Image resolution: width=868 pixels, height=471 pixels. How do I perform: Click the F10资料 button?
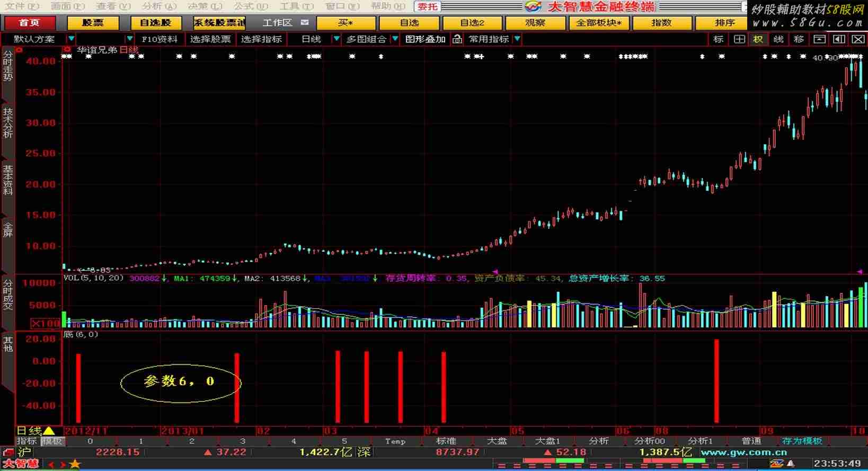tap(160, 39)
